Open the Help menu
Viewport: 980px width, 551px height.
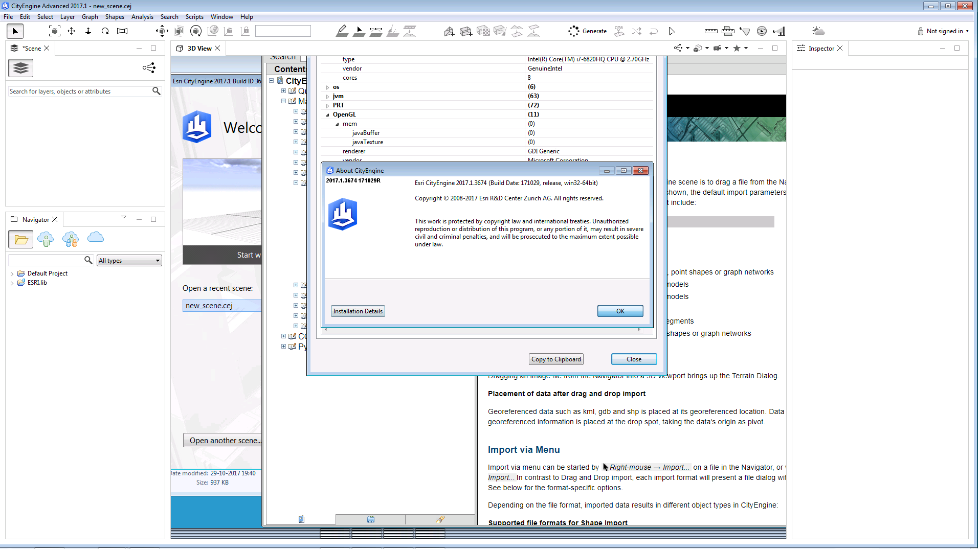(x=247, y=17)
